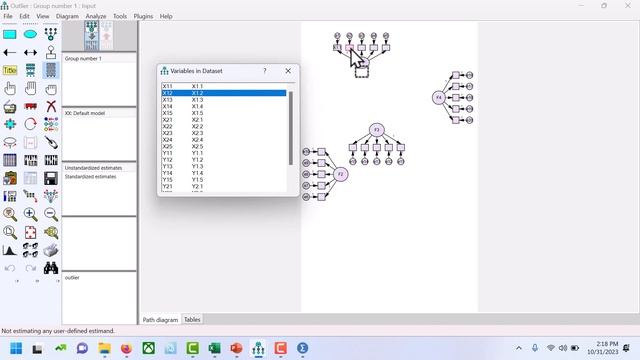Open the File menu
The width and height of the screenshot is (640, 360).
[8, 16]
